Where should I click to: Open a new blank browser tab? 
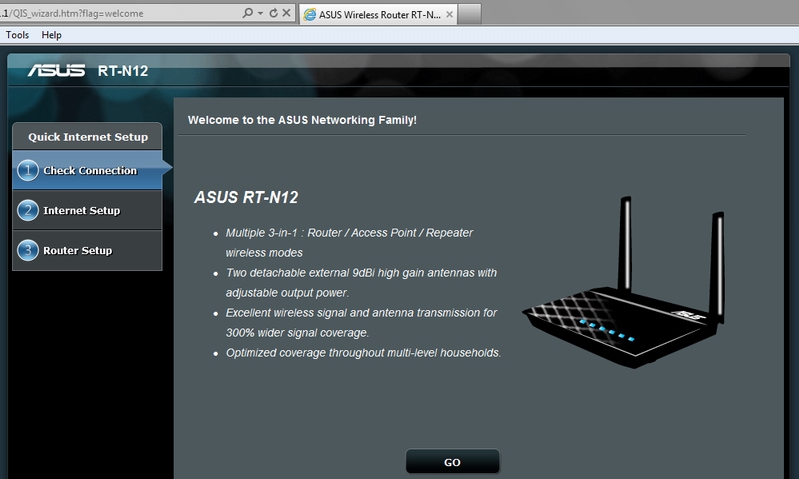coord(470,15)
